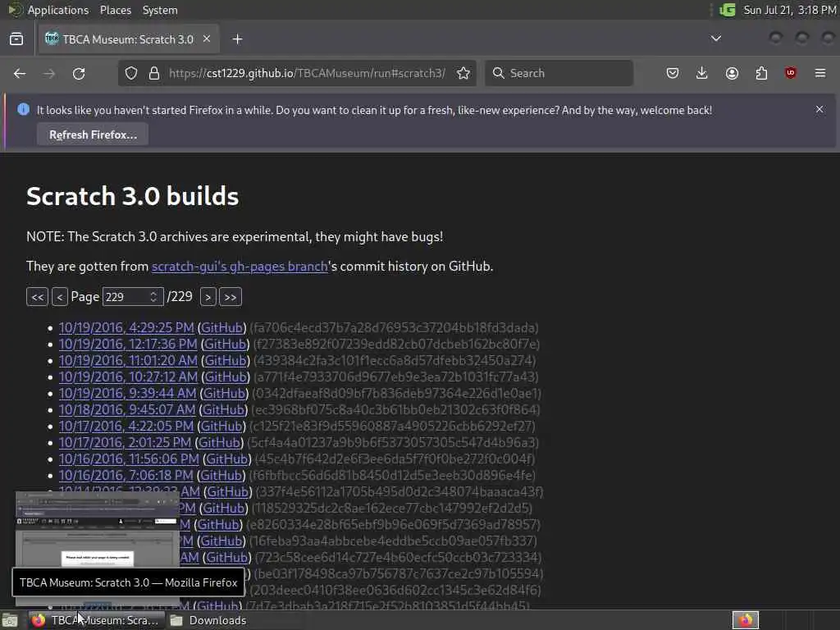
Task: Open the Firefox account icon
Action: click(732, 73)
